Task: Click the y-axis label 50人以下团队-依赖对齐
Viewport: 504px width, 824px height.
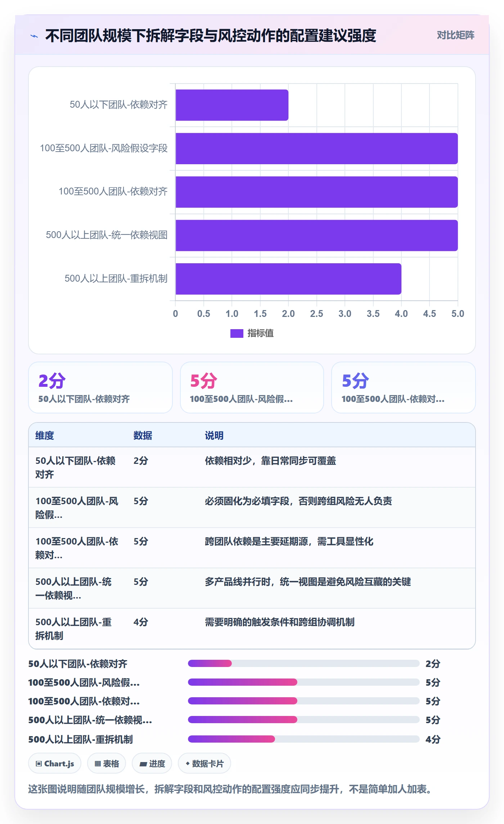Action: tap(118, 105)
